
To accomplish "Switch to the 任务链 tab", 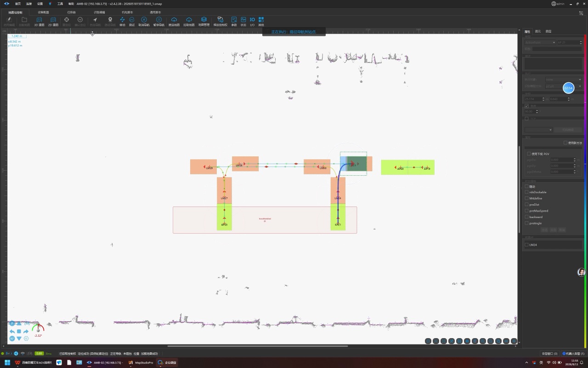I will pyautogui.click(x=71, y=12).
